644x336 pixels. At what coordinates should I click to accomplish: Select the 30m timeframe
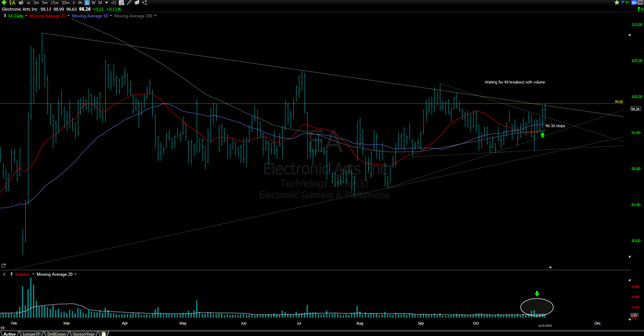tap(65, 2)
